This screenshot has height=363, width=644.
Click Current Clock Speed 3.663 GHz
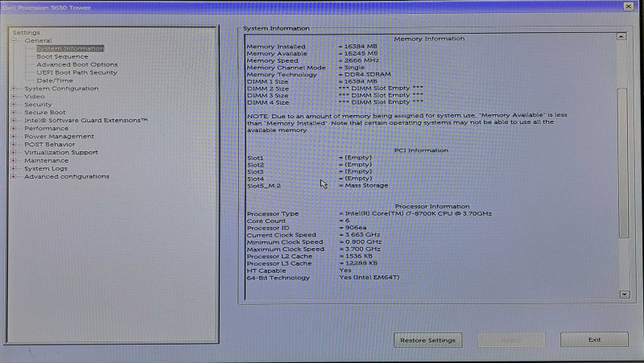click(362, 234)
